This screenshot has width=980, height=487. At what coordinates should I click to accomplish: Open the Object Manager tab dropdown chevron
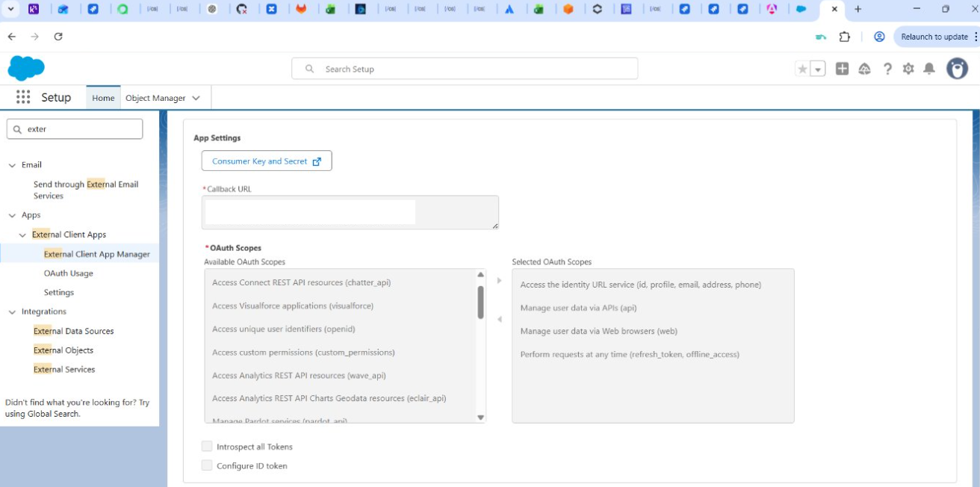(196, 98)
